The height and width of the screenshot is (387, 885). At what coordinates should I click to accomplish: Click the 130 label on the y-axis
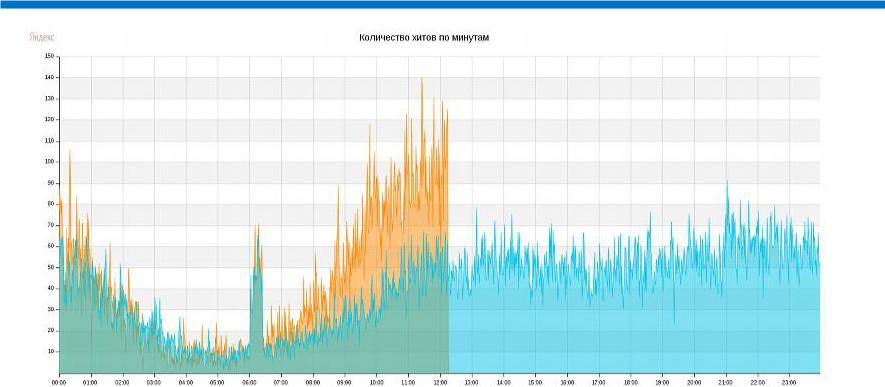[x=49, y=99]
